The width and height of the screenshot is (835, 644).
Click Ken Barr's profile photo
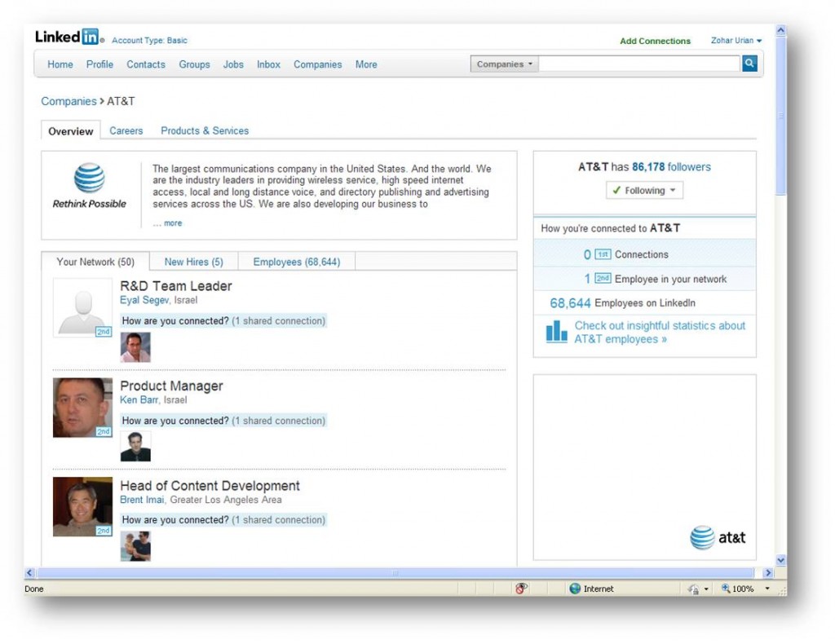click(82, 408)
